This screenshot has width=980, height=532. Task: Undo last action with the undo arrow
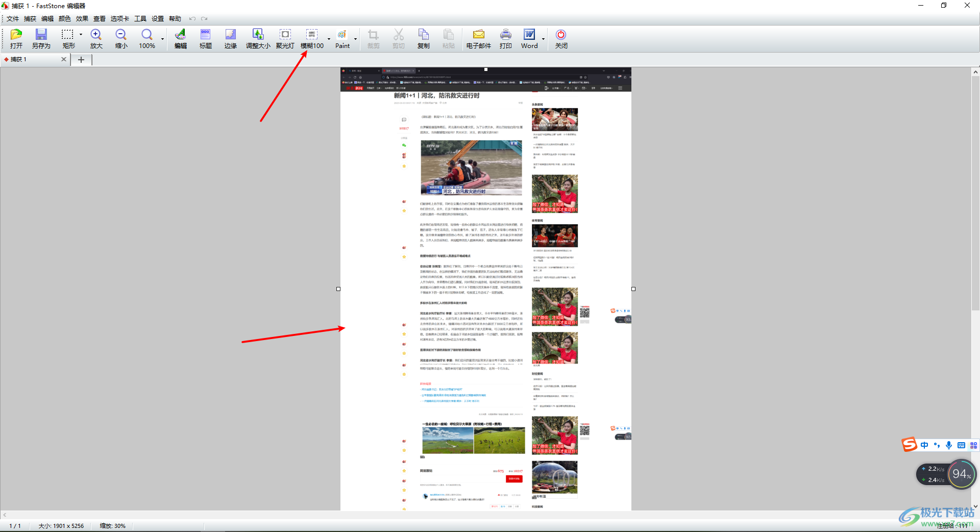(192, 19)
